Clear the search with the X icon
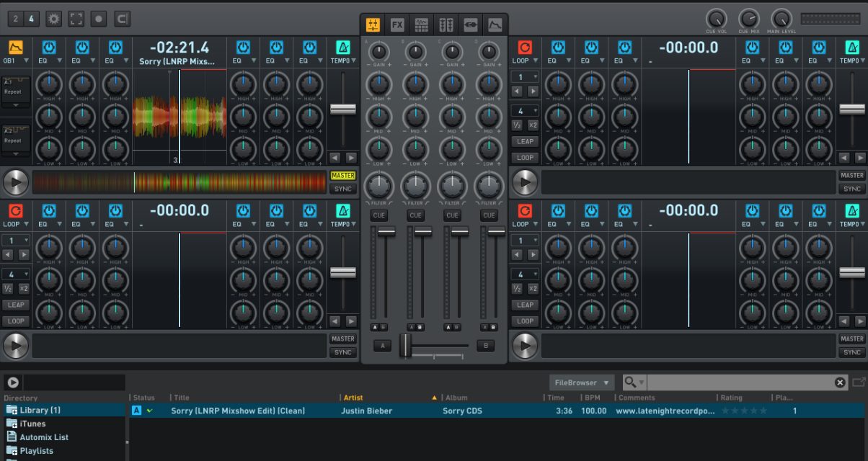The image size is (868, 461). (840, 382)
